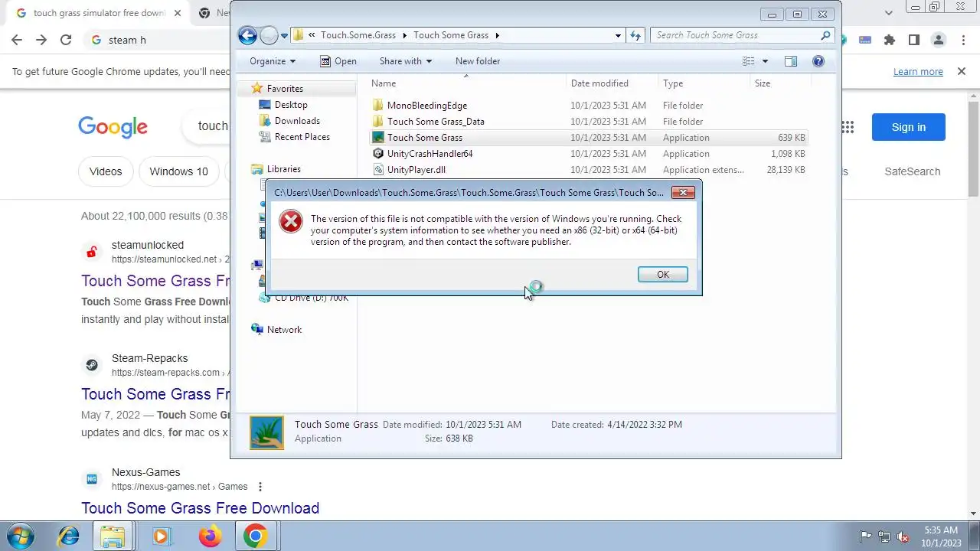The width and height of the screenshot is (980, 551).
Task: Click the Windows Start button
Action: point(21,536)
